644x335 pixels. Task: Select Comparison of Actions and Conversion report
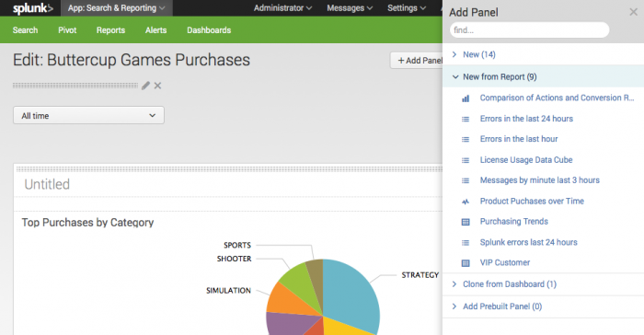coord(557,98)
